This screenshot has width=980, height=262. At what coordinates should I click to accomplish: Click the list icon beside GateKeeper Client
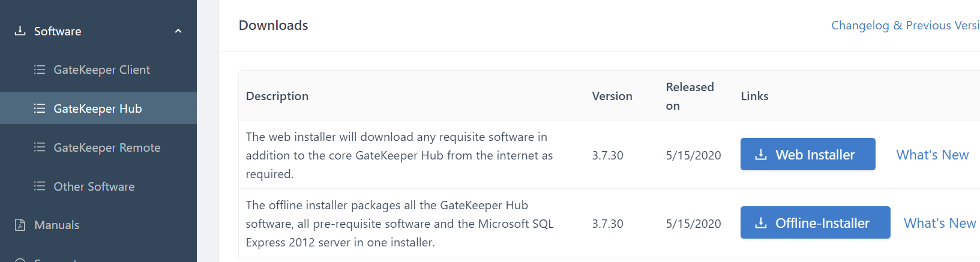pos(40,70)
